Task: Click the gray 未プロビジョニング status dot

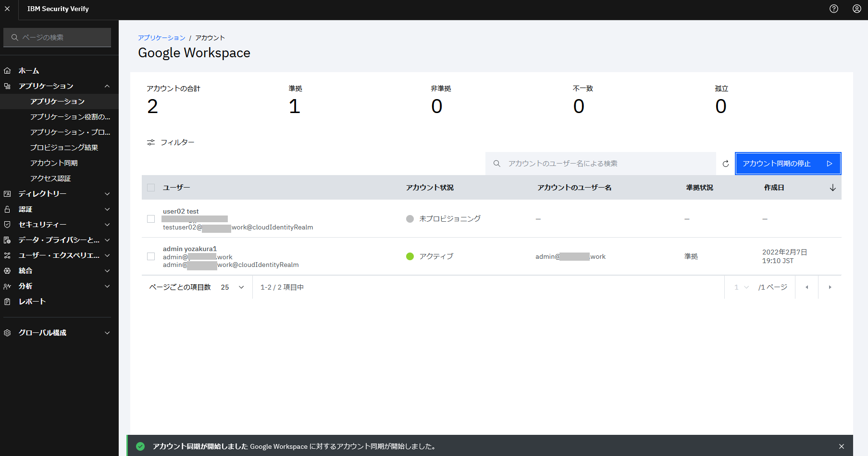Action: tap(410, 219)
